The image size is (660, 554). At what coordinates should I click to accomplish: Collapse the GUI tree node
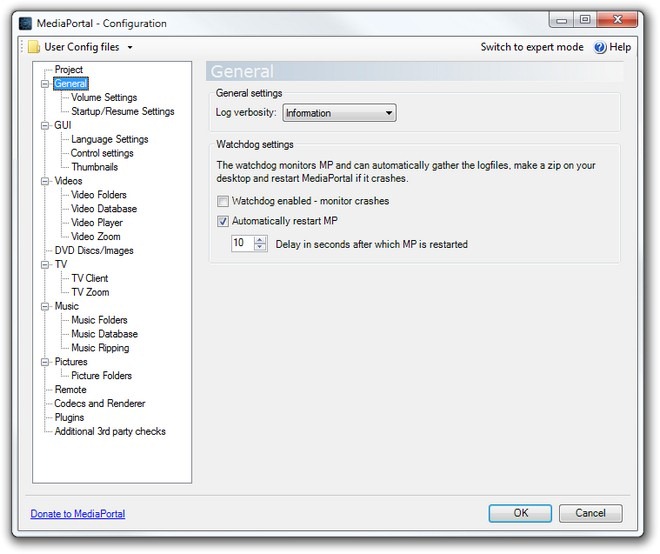tap(45, 125)
